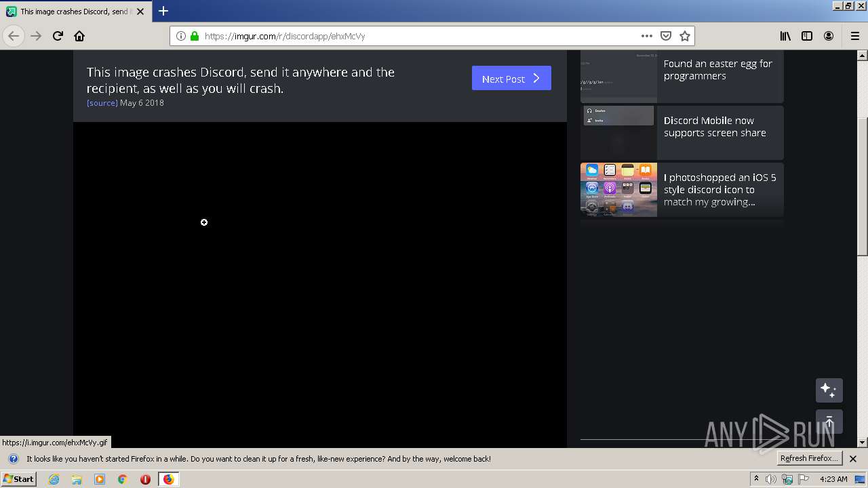Viewport: 868px width, 488px height.
Task: Click the scrollbar up arrow
Action: point(863,55)
